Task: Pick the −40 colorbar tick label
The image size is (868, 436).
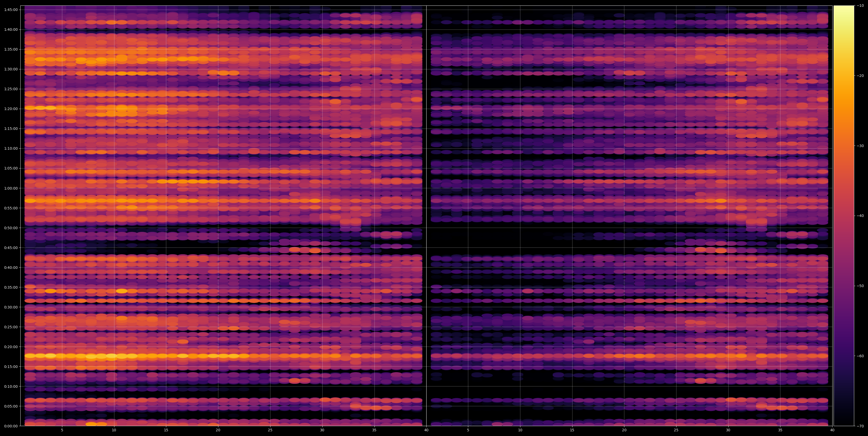Action: pos(860,216)
